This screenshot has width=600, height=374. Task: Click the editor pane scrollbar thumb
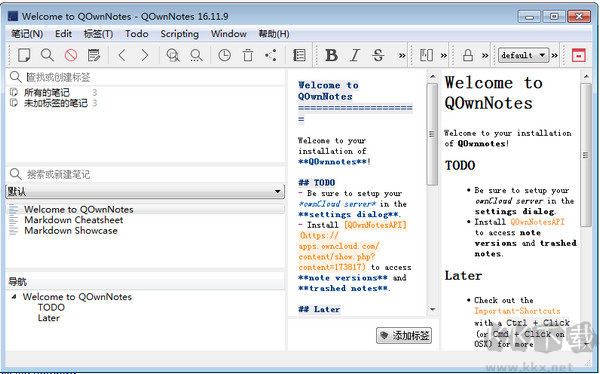pyautogui.click(x=432, y=134)
